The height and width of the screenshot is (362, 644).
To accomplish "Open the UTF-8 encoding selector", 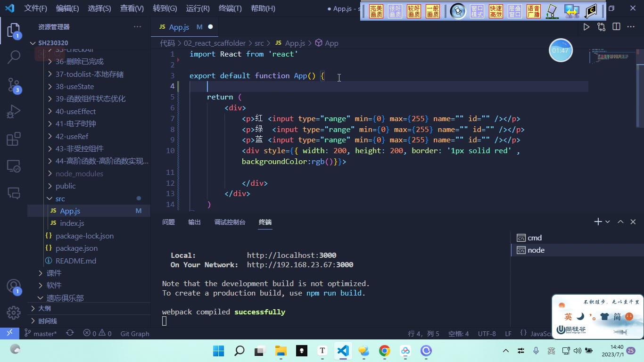I will 487,333.
